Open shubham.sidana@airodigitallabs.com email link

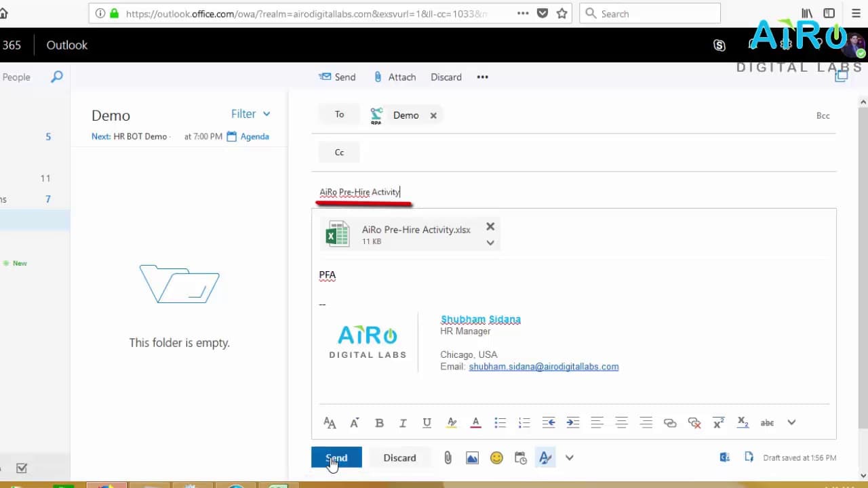pos(544,367)
